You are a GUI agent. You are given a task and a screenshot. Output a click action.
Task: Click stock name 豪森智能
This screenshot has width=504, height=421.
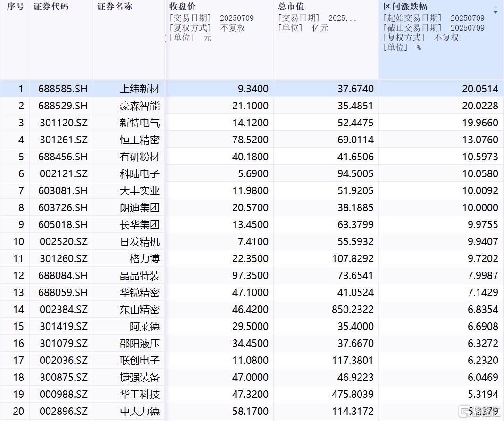140,106
